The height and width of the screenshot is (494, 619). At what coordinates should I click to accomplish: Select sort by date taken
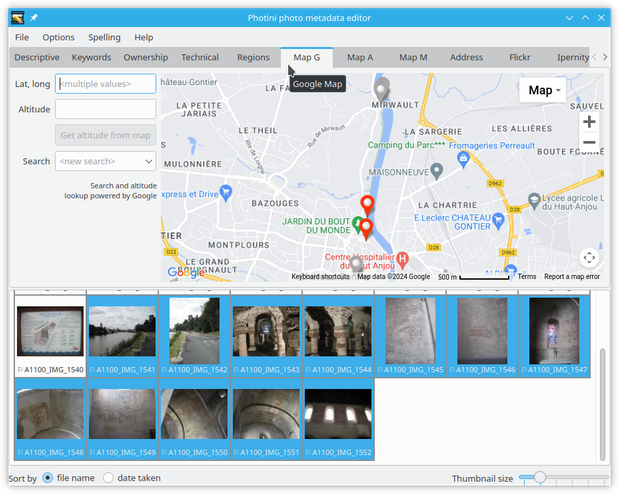108,478
